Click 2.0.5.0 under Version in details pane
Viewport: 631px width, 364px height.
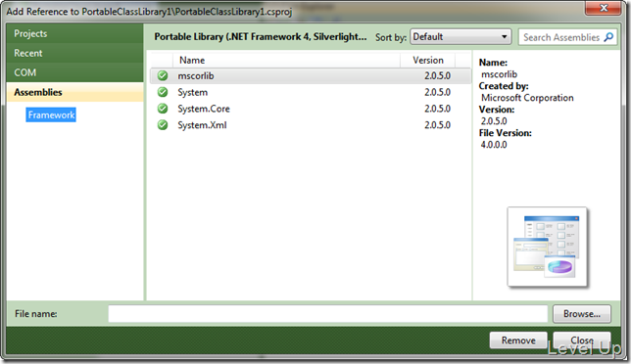494,121
